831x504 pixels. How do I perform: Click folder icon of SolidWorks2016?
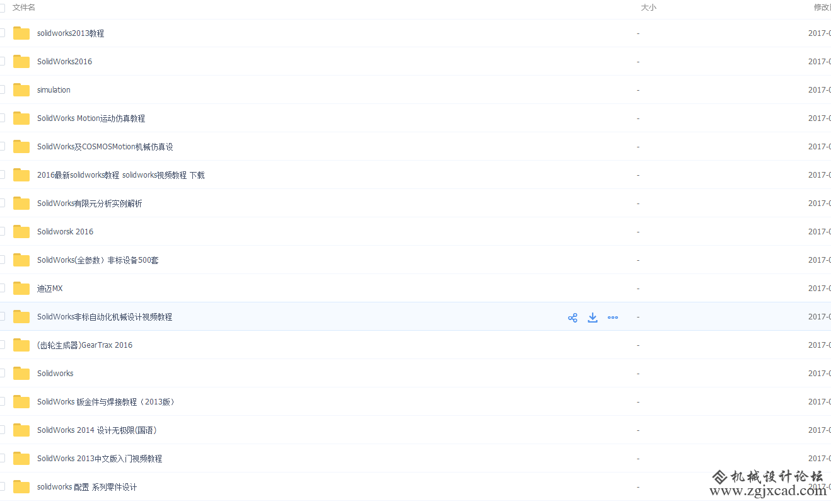(x=21, y=62)
